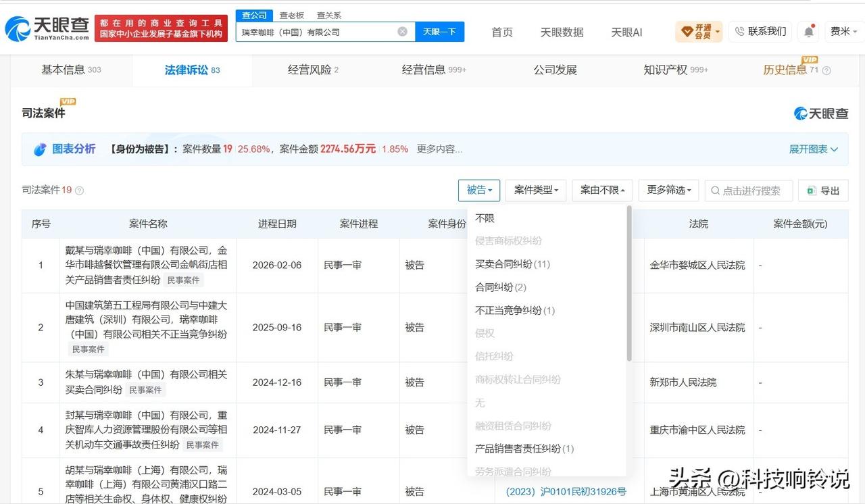Viewport: 865px width, 504px height.
Task: Open notifications via the bell icon
Action: point(808,32)
